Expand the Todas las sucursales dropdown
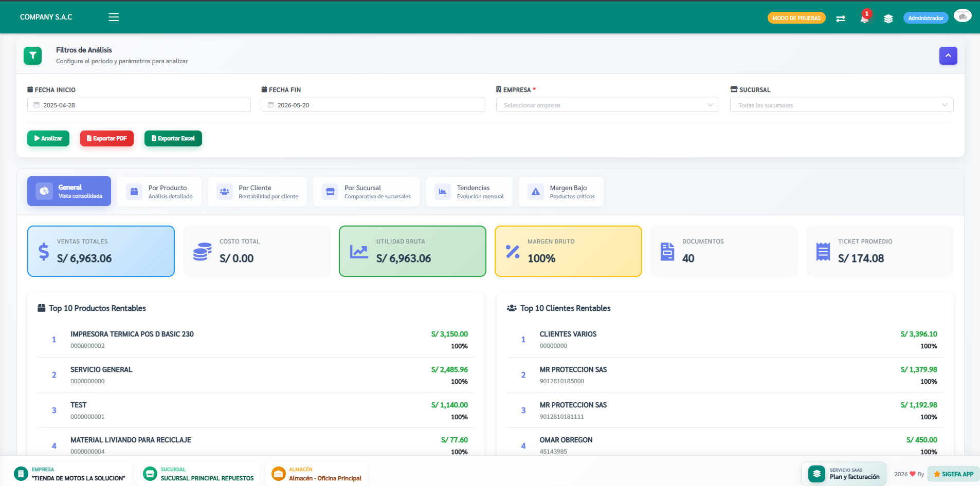Image resolution: width=980 pixels, height=486 pixels. tap(842, 105)
